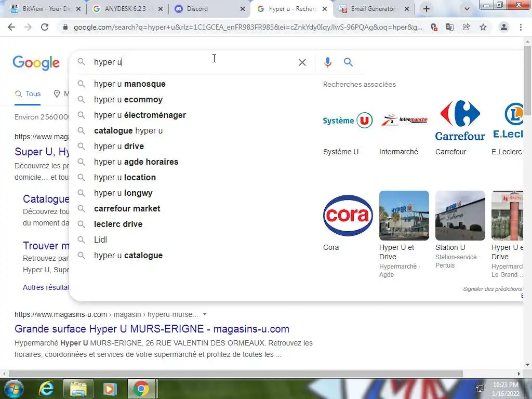Click the padlock site info icon

pos(65,27)
